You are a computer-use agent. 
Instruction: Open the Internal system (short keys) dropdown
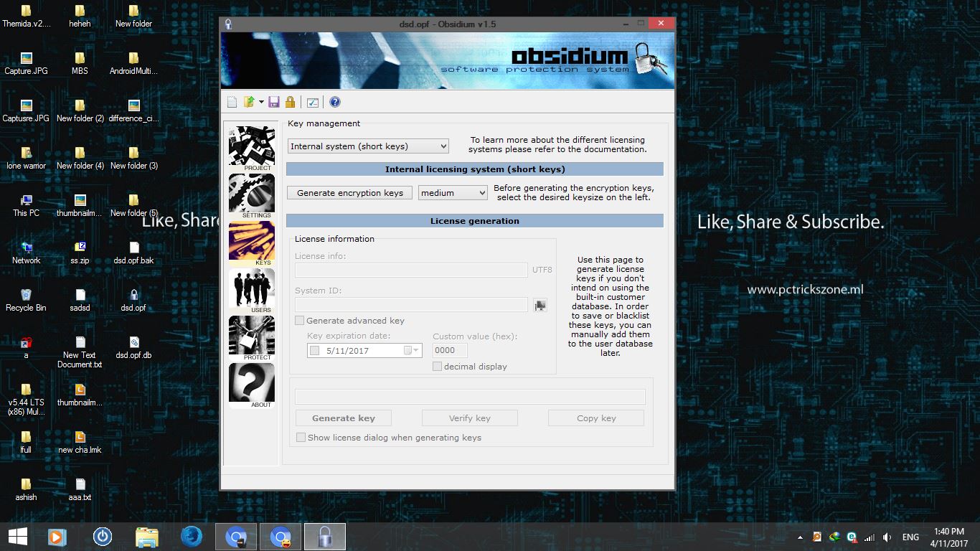click(368, 146)
